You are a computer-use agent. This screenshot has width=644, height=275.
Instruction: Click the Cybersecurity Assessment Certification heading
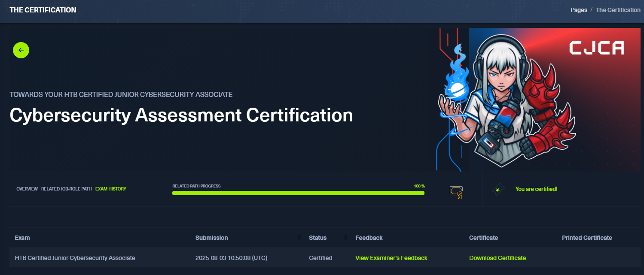click(181, 115)
